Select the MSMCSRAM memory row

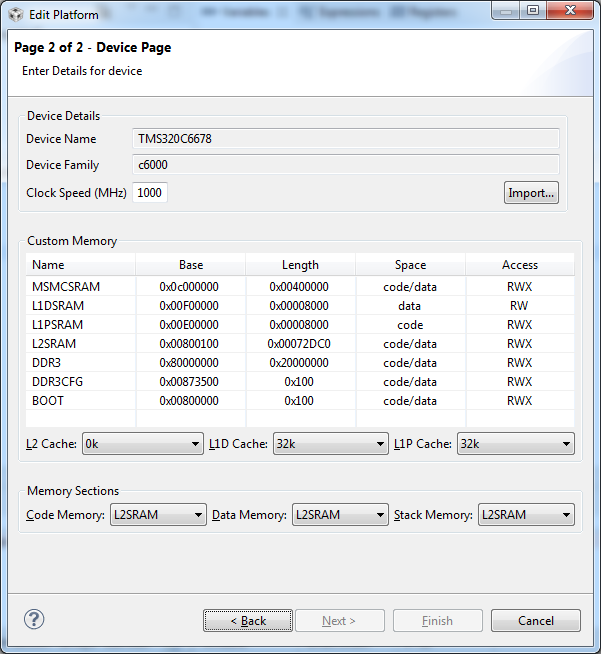(300, 287)
